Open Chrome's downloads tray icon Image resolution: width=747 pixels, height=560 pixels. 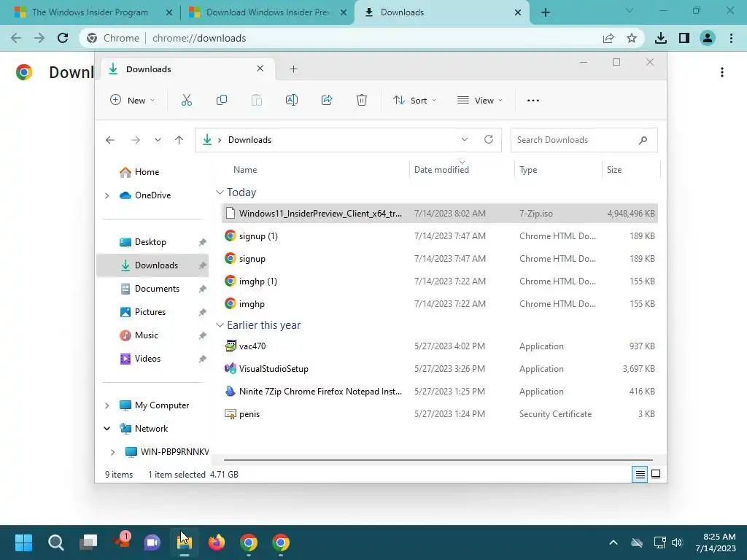[x=661, y=38]
